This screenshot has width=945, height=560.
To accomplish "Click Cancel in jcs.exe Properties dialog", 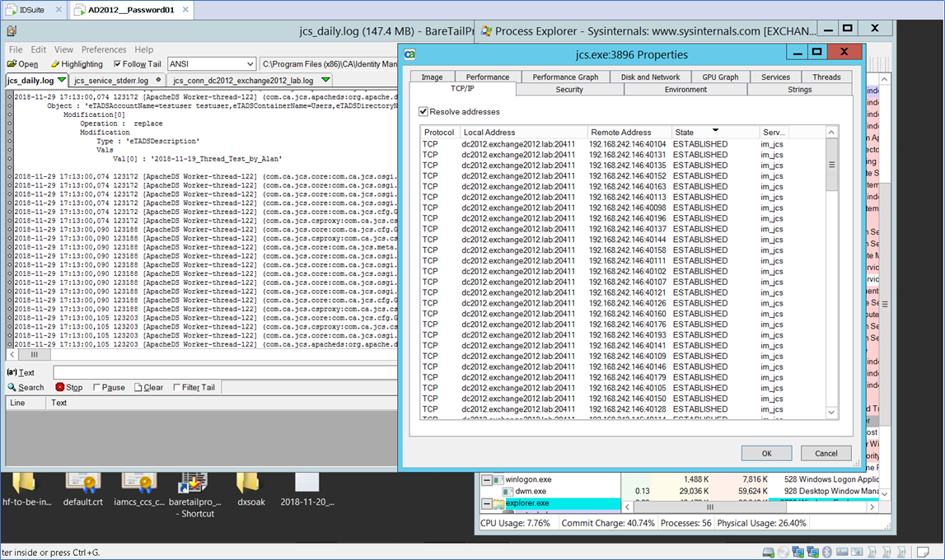I will pyautogui.click(x=826, y=454).
